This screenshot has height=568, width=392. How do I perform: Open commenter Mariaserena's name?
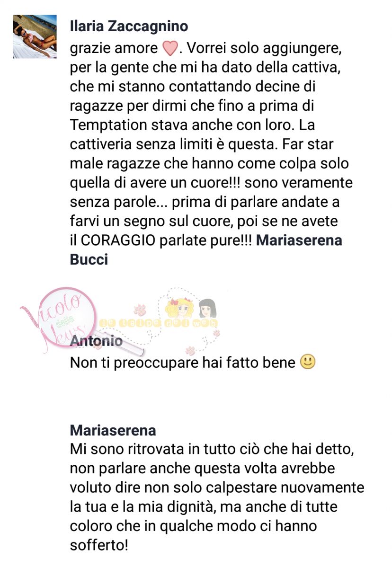click(x=113, y=431)
